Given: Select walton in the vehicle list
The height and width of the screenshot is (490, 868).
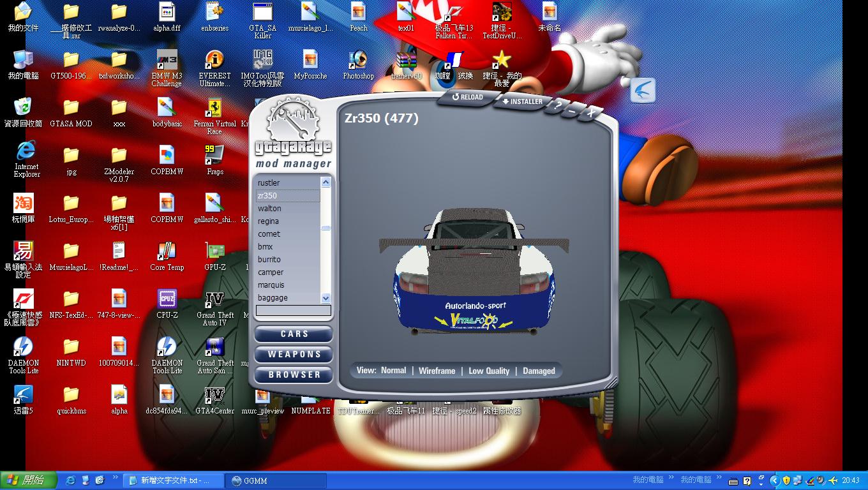Looking at the screenshot, I should point(288,209).
